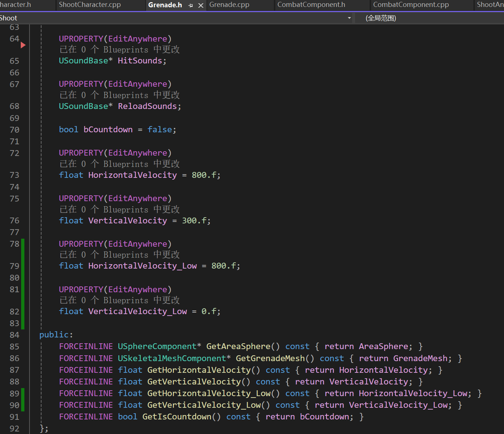The height and width of the screenshot is (434, 504).
Task: Click the ReloadSounds variable name
Action: (147, 106)
